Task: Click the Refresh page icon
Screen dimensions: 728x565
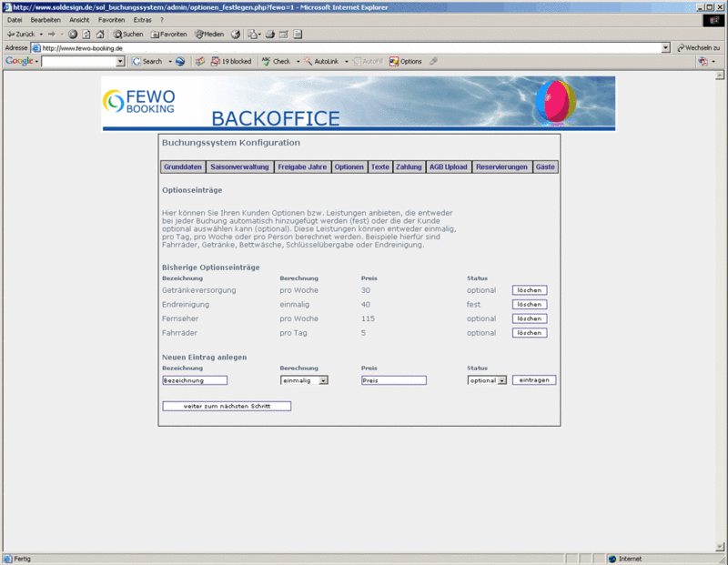Action: coord(86,34)
